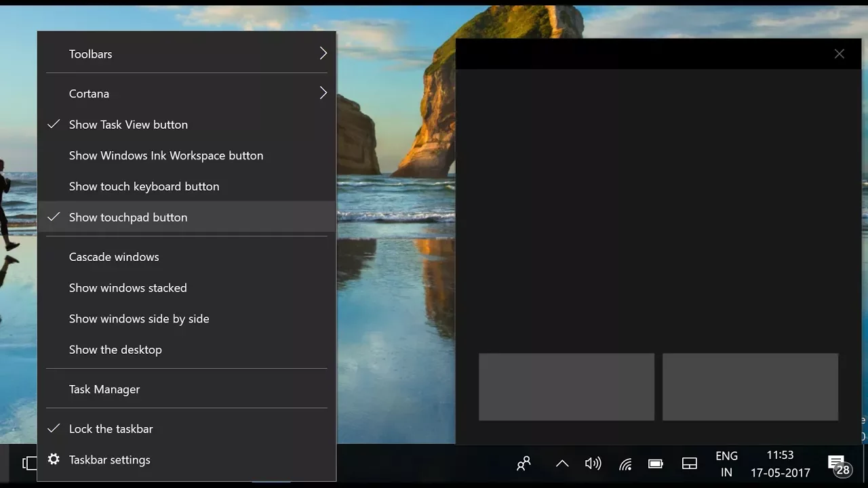
Task: Open Action Center notifications icon
Action: coord(839,466)
